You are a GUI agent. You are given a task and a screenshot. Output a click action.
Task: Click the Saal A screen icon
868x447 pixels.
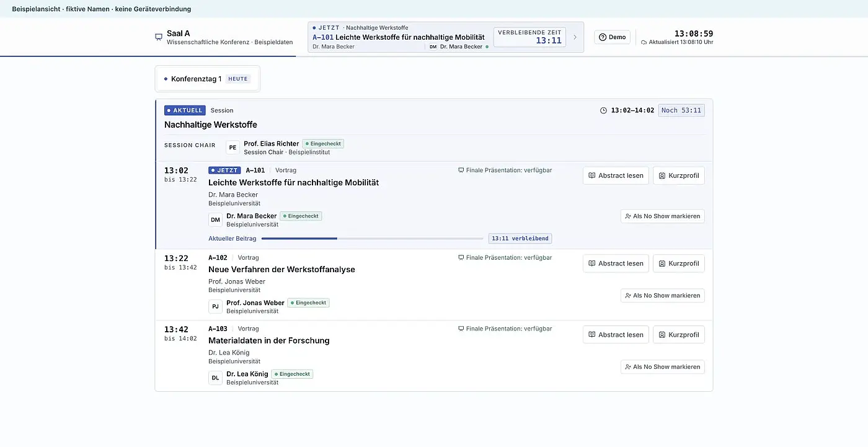click(159, 37)
